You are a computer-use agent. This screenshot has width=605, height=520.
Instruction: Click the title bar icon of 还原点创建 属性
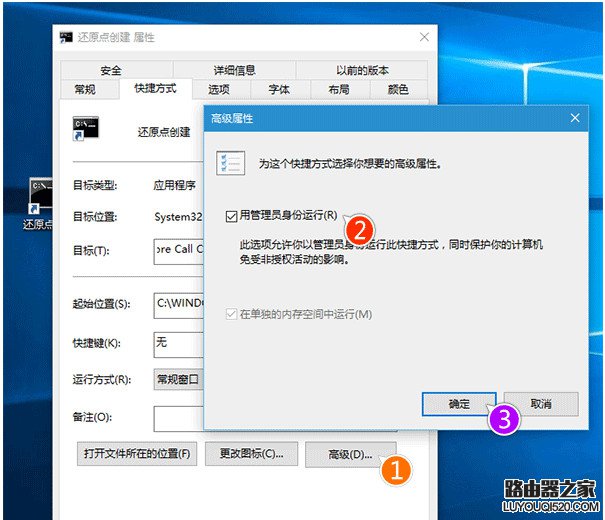66,37
